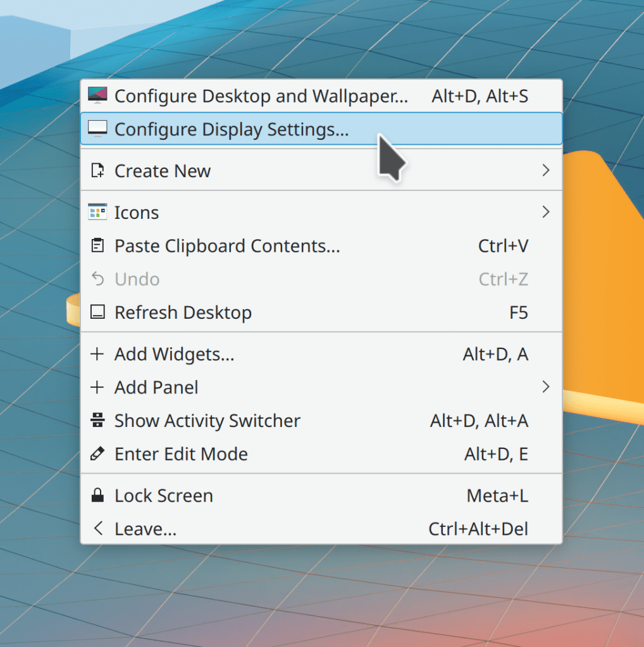644x647 pixels.
Task: Expand the Icons submenu arrow
Action: [545, 213]
